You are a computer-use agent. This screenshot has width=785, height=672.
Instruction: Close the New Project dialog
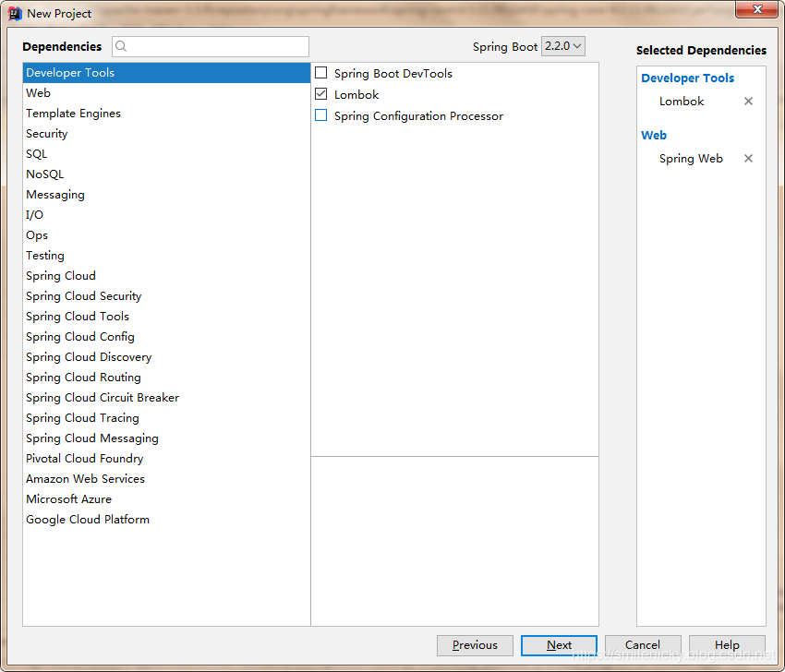coord(757,9)
